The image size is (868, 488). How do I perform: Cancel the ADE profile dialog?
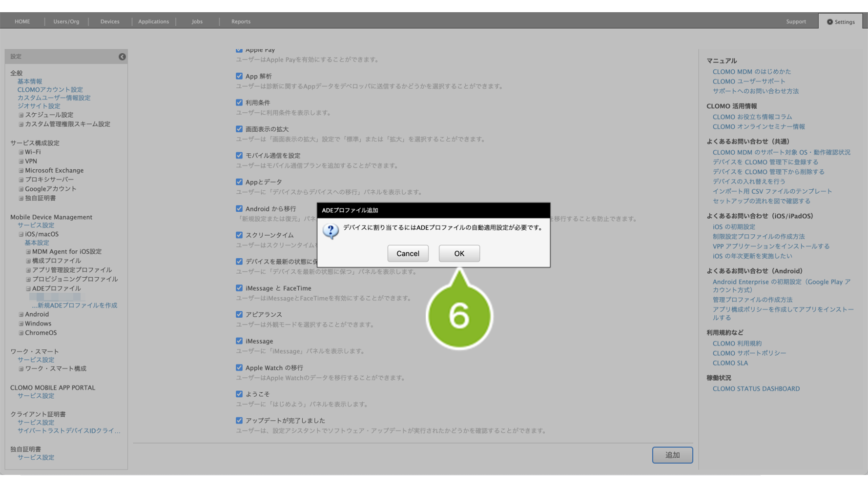click(x=408, y=253)
